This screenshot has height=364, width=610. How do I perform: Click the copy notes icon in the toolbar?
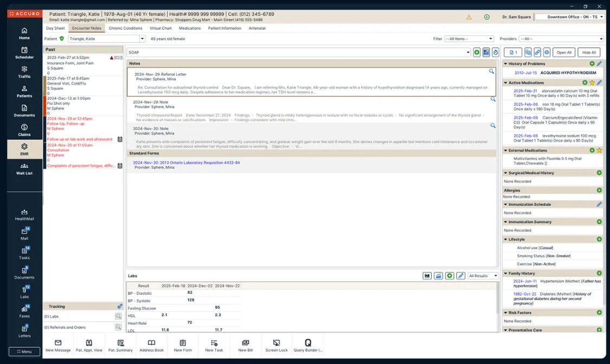click(528, 51)
